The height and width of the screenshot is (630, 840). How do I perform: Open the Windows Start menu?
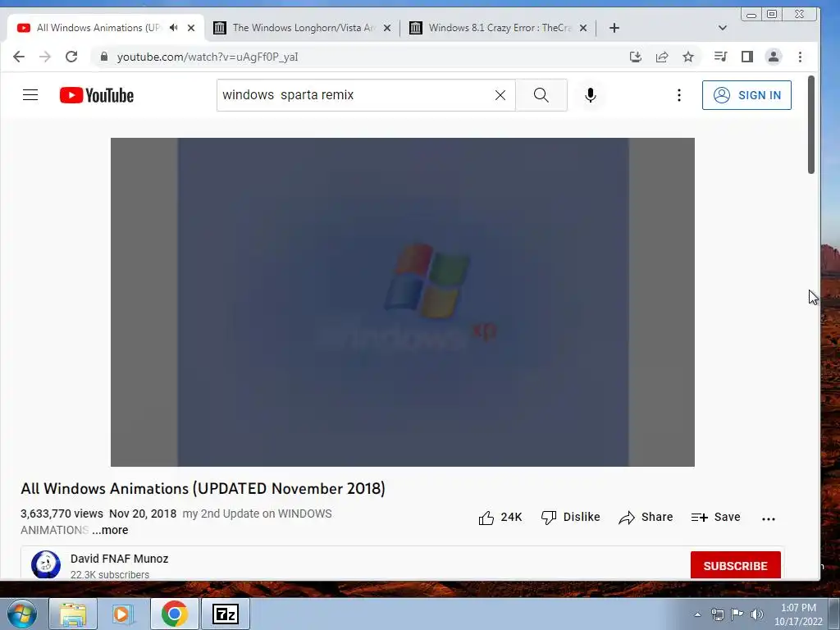pos(22,614)
